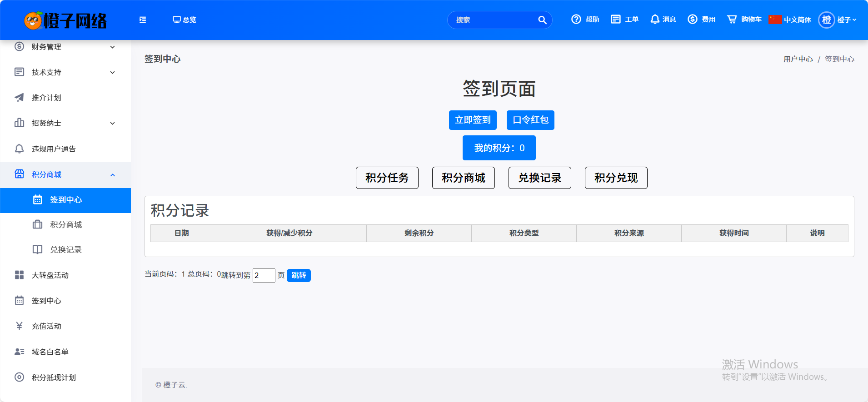Screen dimensions: 868x402
Task: Click the highlighted 签到中心 calendar icon
Action: click(38, 199)
